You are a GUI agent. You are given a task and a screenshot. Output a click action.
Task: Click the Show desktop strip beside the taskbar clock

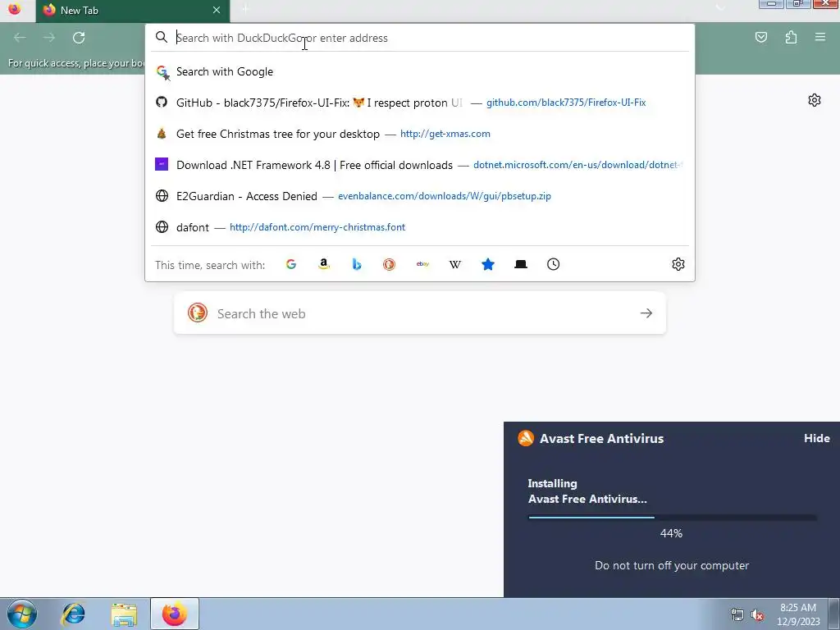[834, 614]
